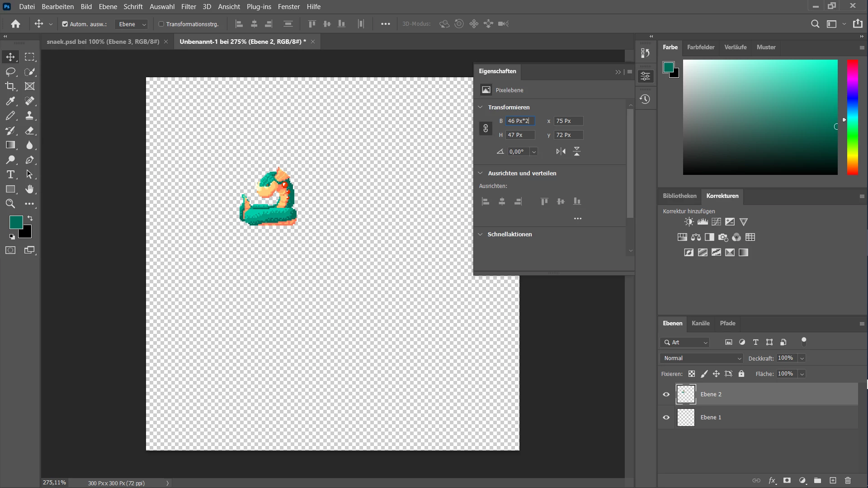Select the Eyedropper tool
The image size is (868, 488).
10,101
